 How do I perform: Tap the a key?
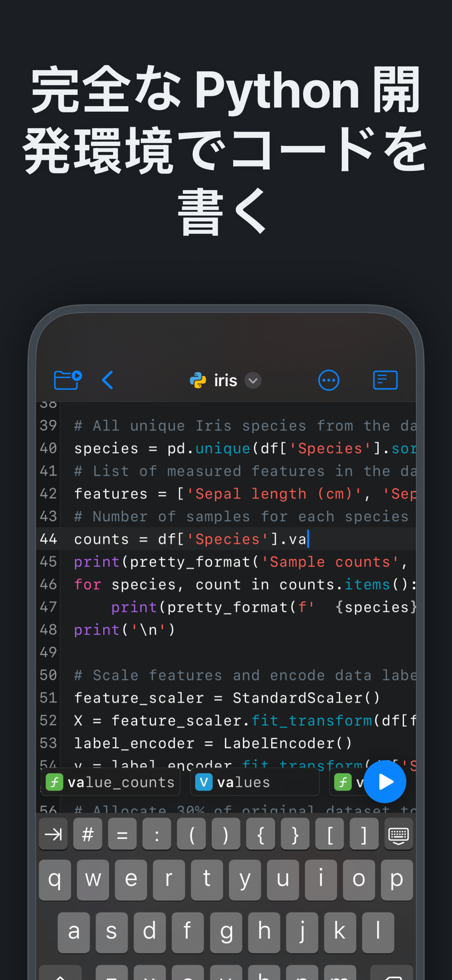[74, 932]
